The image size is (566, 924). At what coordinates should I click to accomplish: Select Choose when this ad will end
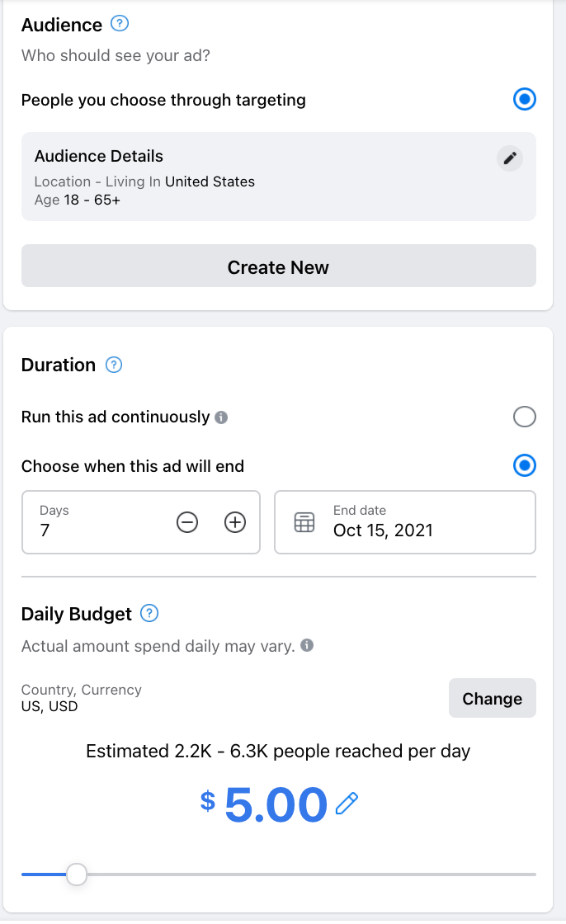coord(524,466)
